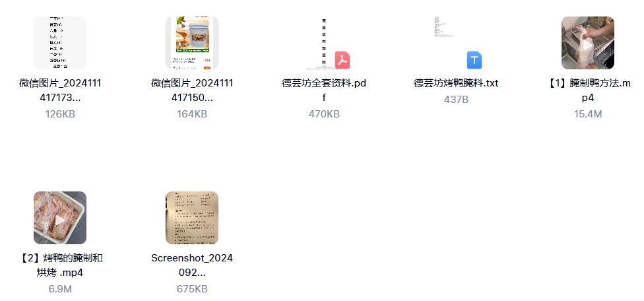Click the 675KB size label
The width and height of the screenshot is (644, 301).
click(x=192, y=289)
